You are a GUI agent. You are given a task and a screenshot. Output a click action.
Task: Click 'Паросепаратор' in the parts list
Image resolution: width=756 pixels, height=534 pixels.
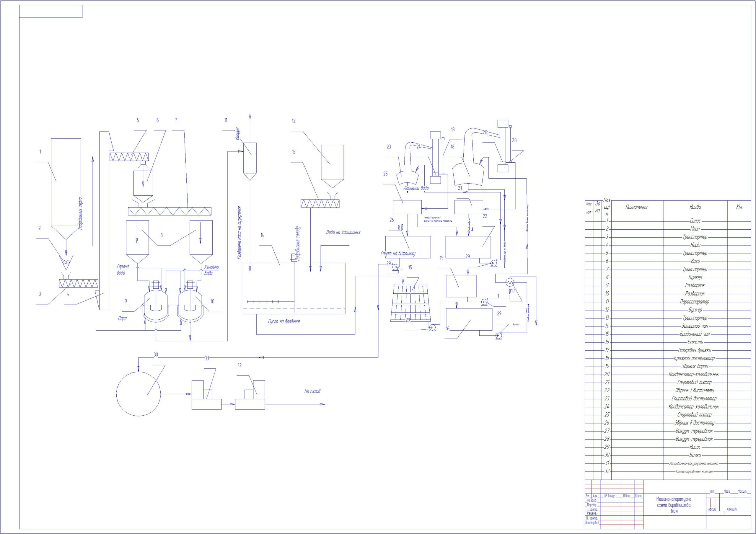point(695,302)
